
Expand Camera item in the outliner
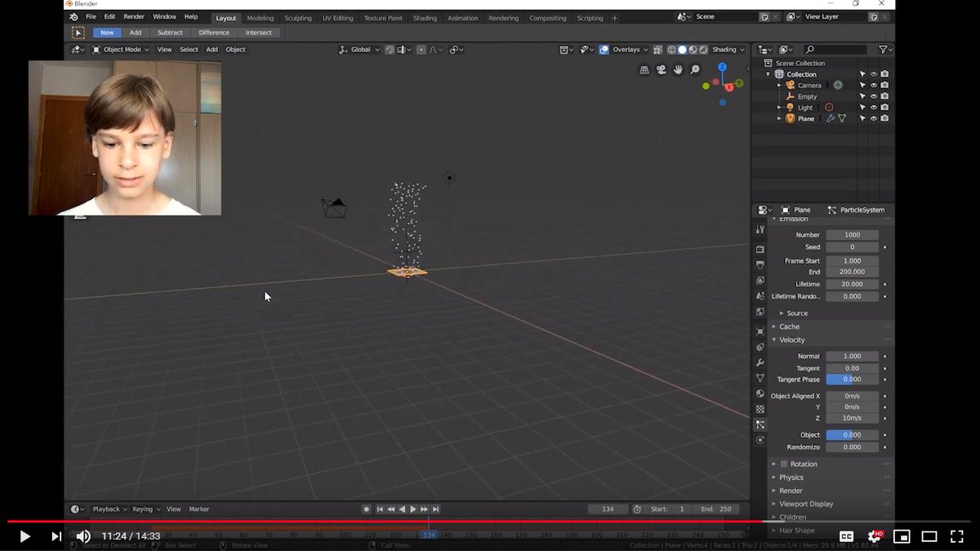[x=779, y=85]
